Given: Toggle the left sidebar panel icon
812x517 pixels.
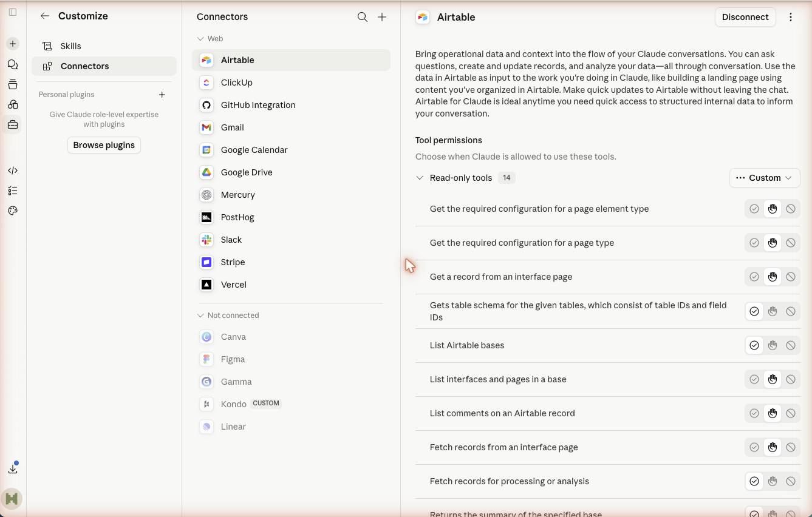Looking at the screenshot, I should (x=13, y=12).
